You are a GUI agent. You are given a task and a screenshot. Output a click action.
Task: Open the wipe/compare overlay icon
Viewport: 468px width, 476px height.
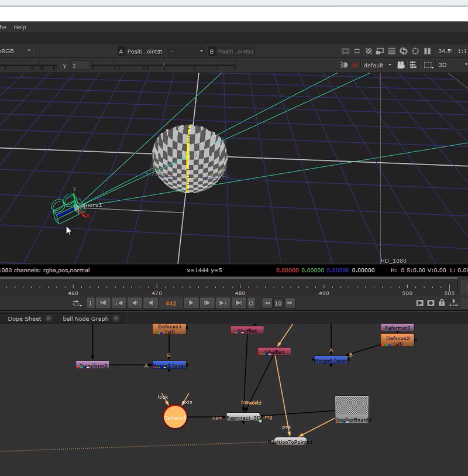click(380, 50)
